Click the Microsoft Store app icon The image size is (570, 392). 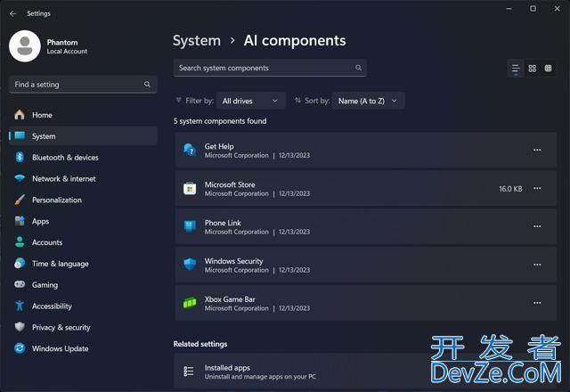pyautogui.click(x=190, y=188)
